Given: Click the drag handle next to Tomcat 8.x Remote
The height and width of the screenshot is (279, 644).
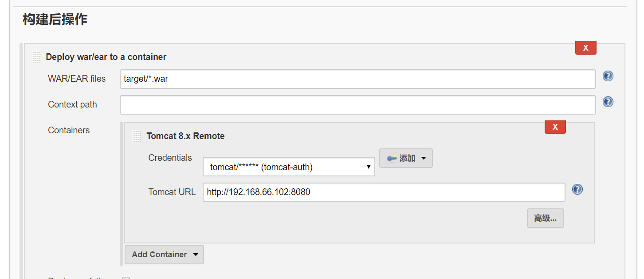Looking at the screenshot, I should point(137,136).
